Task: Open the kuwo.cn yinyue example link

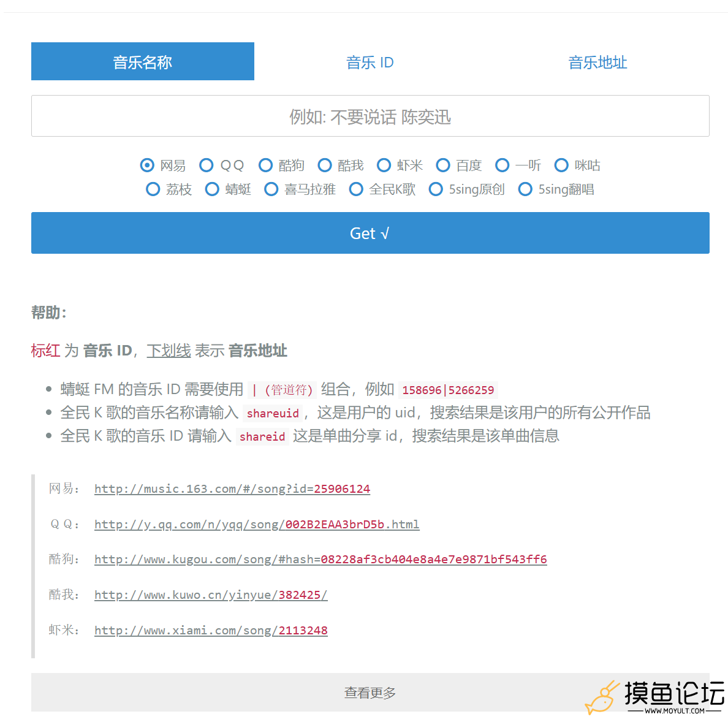Action: point(211,595)
